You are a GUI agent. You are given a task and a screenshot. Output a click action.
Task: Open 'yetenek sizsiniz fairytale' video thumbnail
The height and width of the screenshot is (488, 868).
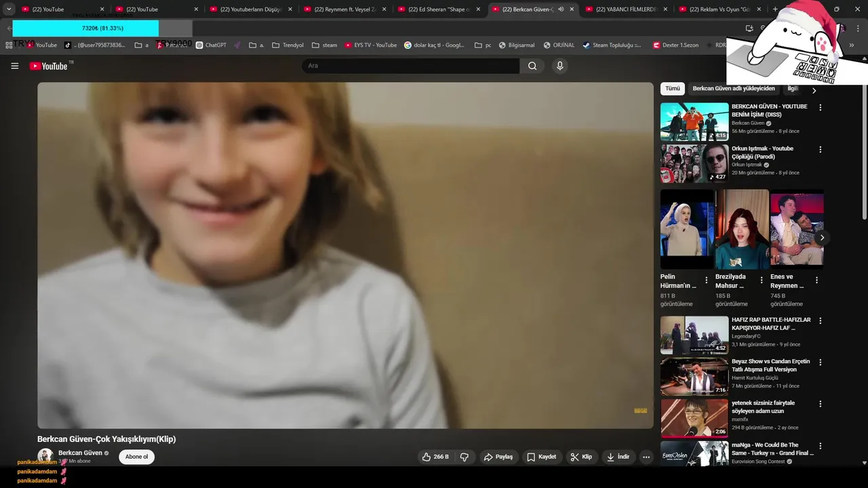click(x=694, y=418)
